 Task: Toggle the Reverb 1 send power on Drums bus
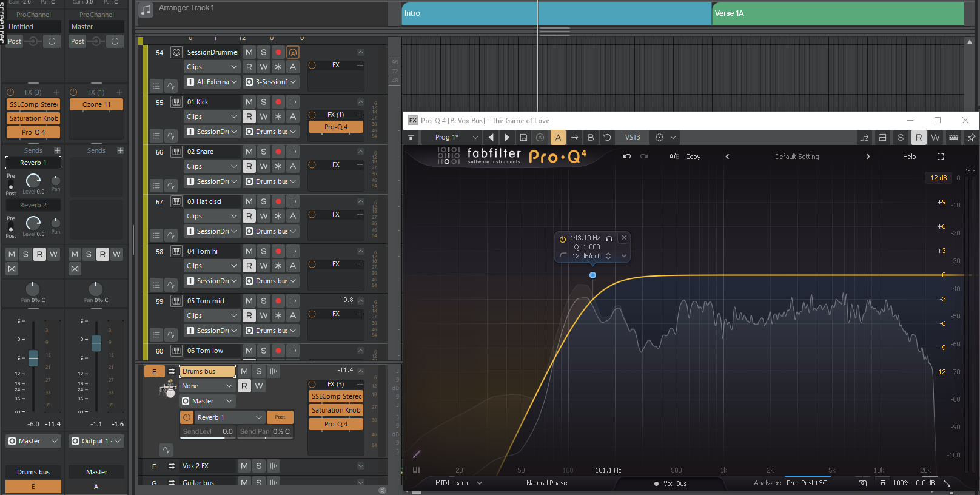pyautogui.click(x=187, y=417)
